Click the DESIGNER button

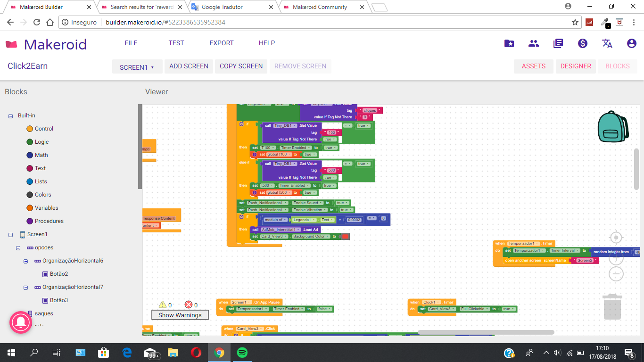pyautogui.click(x=576, y=66)
